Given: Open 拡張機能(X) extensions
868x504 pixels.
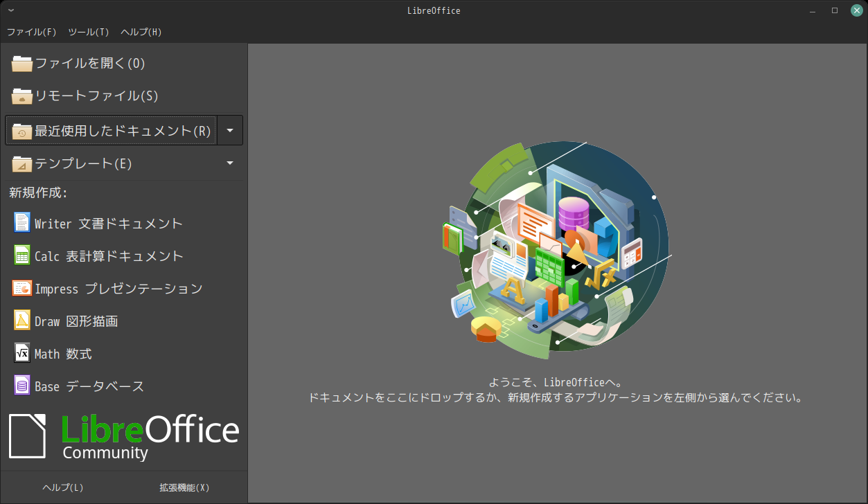Looking at the screenshot, I should point(184,487).
